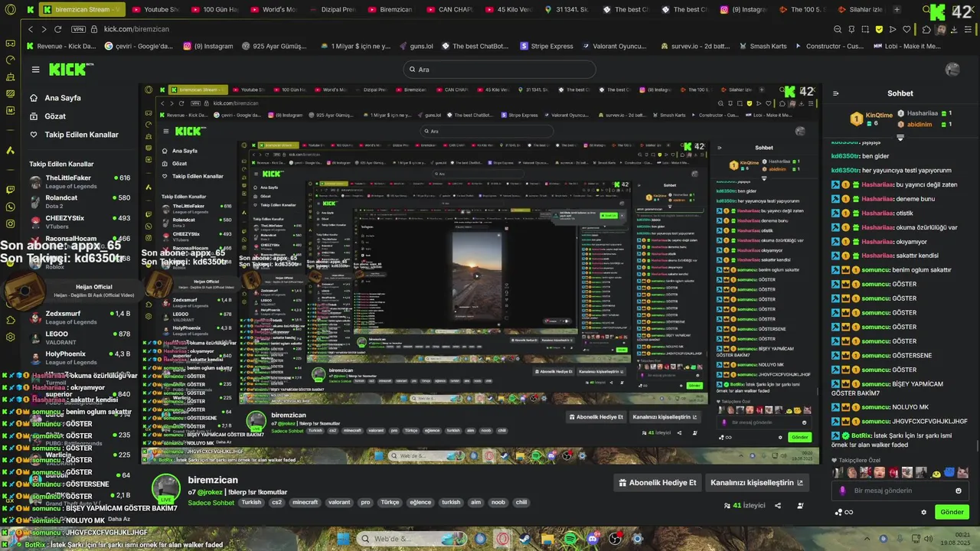This screenshot has width=980, height=551.
Task: Open a new browser tab with plus
Action: pos(897,10)
